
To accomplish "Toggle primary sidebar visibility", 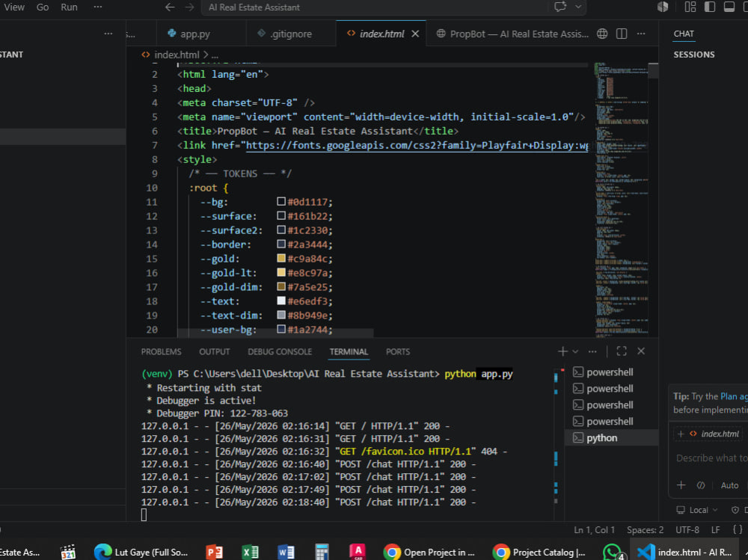I will pos(710,7).
